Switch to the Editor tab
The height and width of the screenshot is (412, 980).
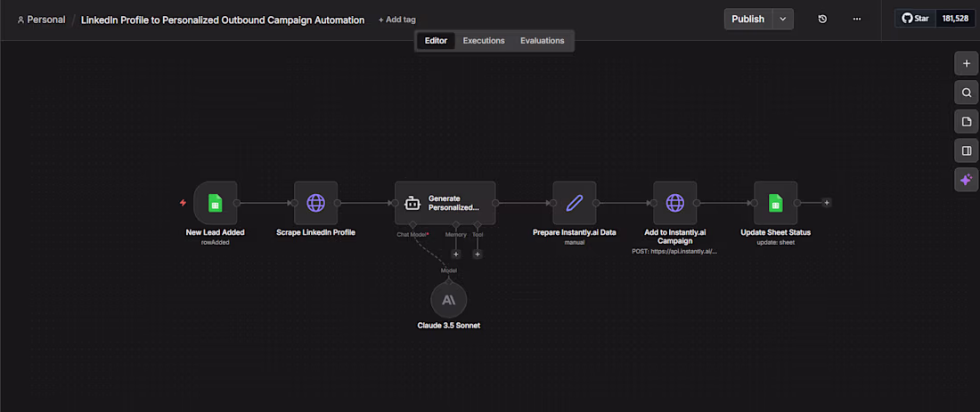pos(437,41)
